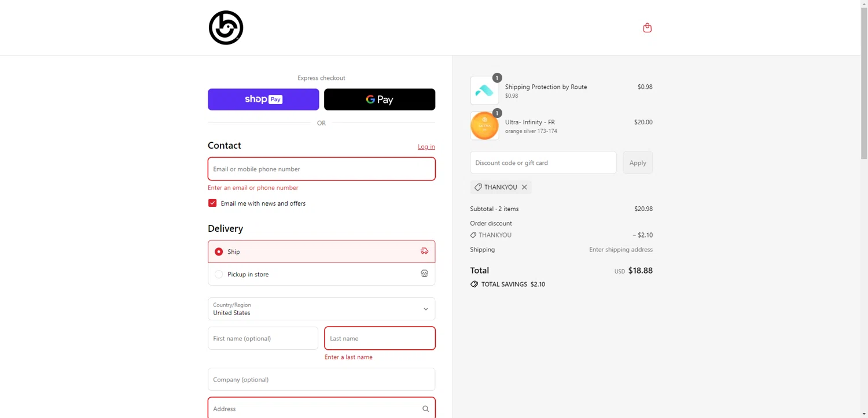Click Shipping Protection by Route item name
Screen dimensions: 868x418
(546, 87)
